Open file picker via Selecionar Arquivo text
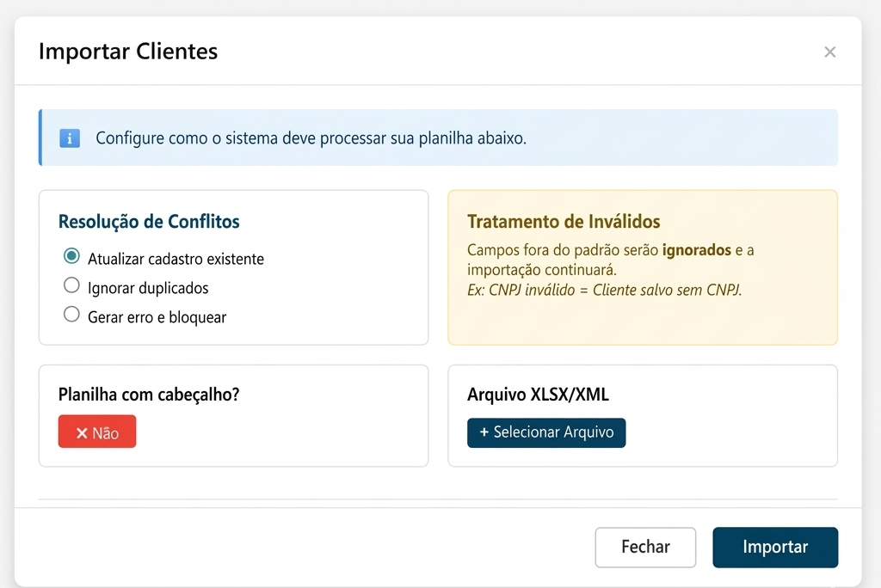881x588 pixels. tap(553, 432)
